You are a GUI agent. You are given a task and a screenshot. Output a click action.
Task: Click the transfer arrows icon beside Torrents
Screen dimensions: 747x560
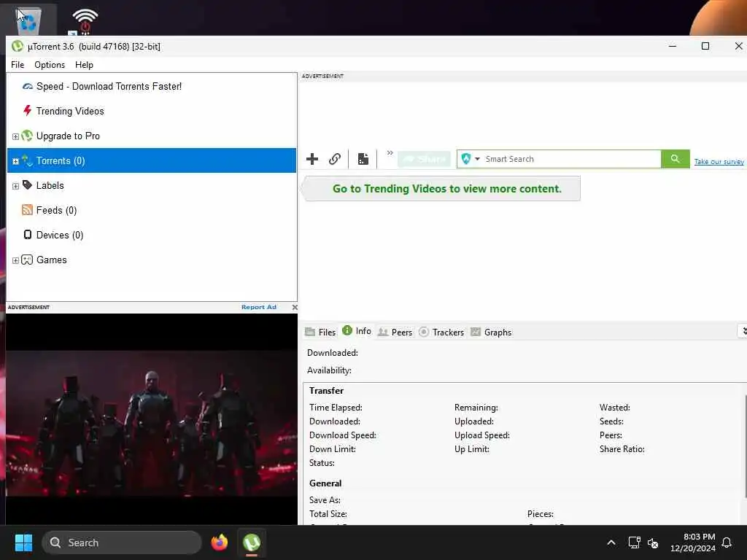pos(27,160)
